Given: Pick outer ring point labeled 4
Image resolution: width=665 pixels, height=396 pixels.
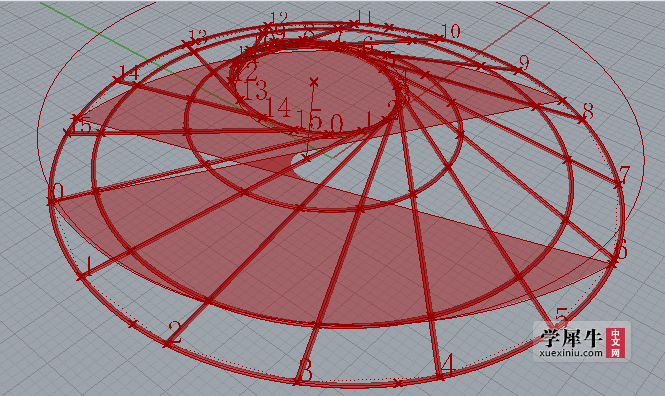Looking at the screenshot, I should tap(440, 376).
